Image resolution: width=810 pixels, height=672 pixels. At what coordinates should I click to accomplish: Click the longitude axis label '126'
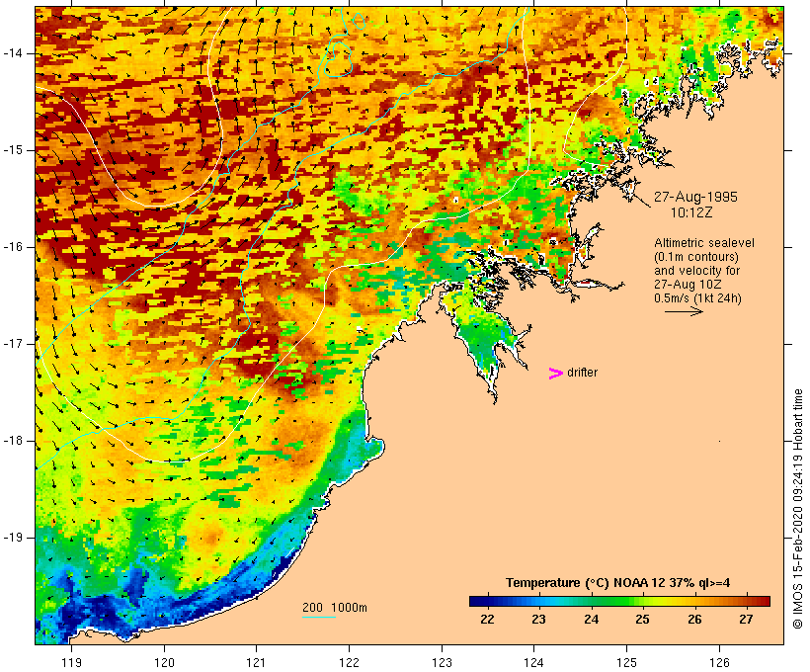coord(719,662)
